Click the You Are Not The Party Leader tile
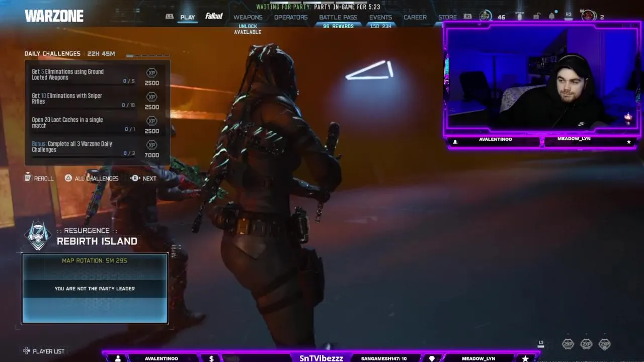The height and width of the screenshot is (362, 644). click(x=95, y=289)
